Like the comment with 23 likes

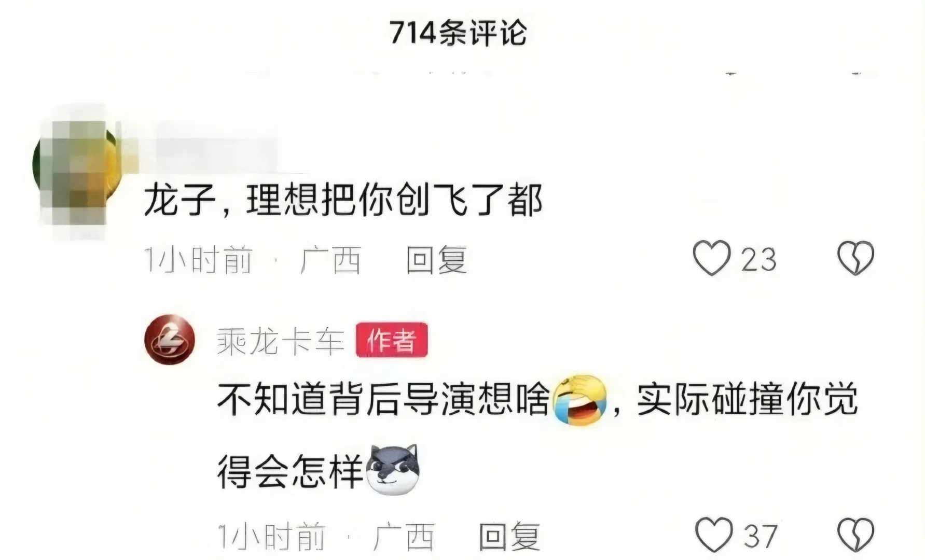click(712, 258)
